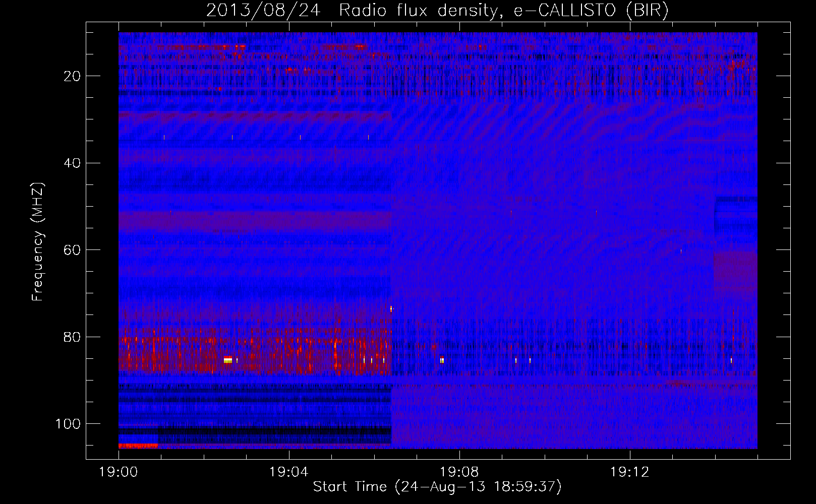Click the '100' frequency tick label
This screenshot has height=504, width=816.
(x=68, y=424)
